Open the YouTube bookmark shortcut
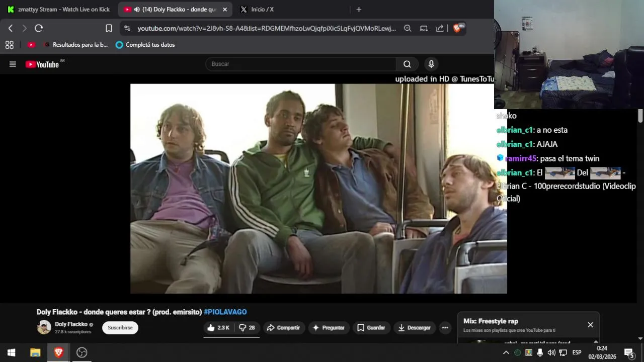 pos(31,45)
